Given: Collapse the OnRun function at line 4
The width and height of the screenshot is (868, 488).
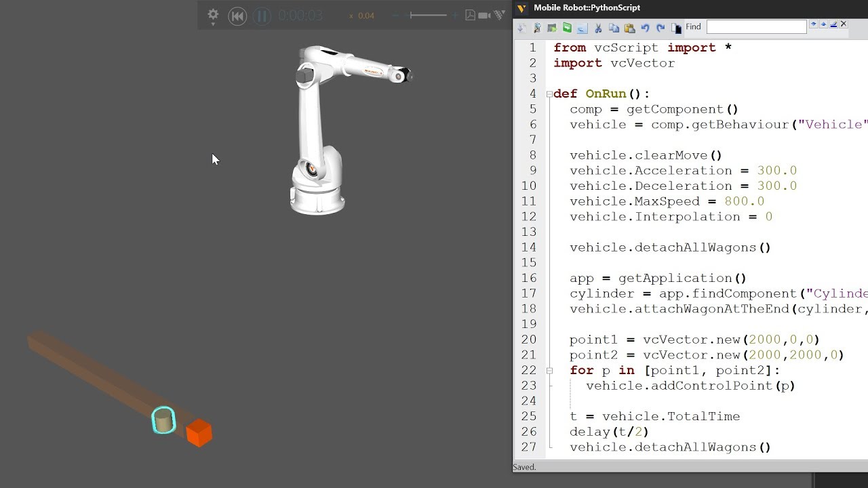Looking at the screenshot, I should (549, 94).
